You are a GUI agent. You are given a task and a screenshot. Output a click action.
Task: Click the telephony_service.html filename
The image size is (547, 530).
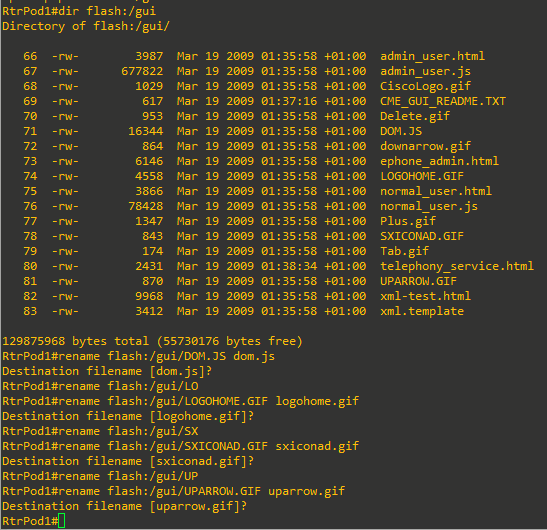[x=457, y=267]
